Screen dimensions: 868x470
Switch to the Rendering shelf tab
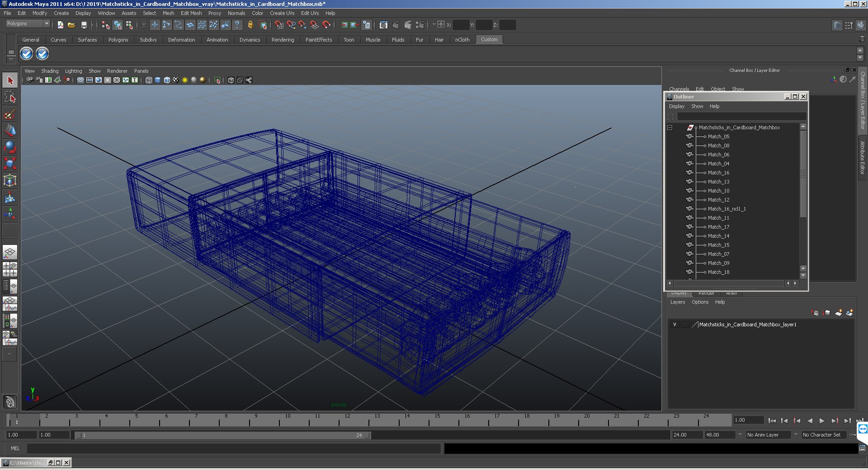283,40
